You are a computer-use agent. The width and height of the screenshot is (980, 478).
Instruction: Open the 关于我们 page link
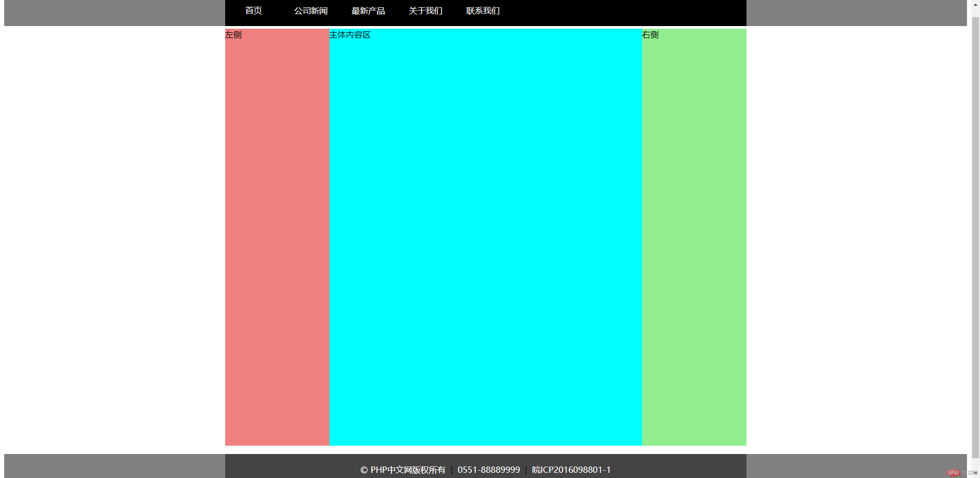coord(425,11)
